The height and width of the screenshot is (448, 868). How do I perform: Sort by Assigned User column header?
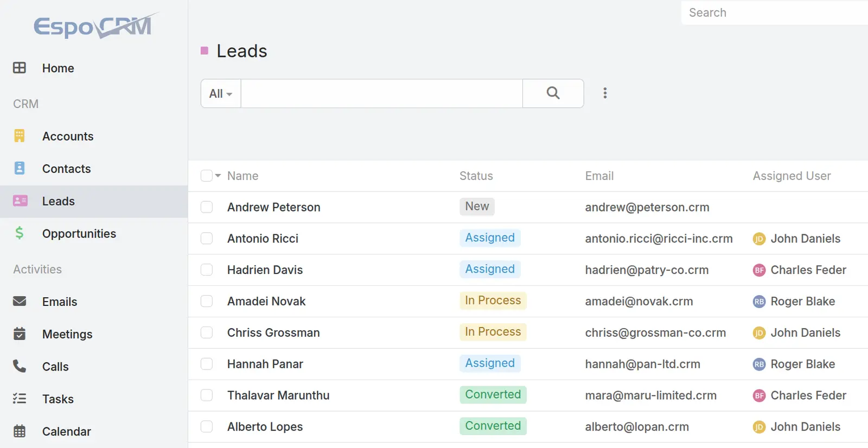792,176
